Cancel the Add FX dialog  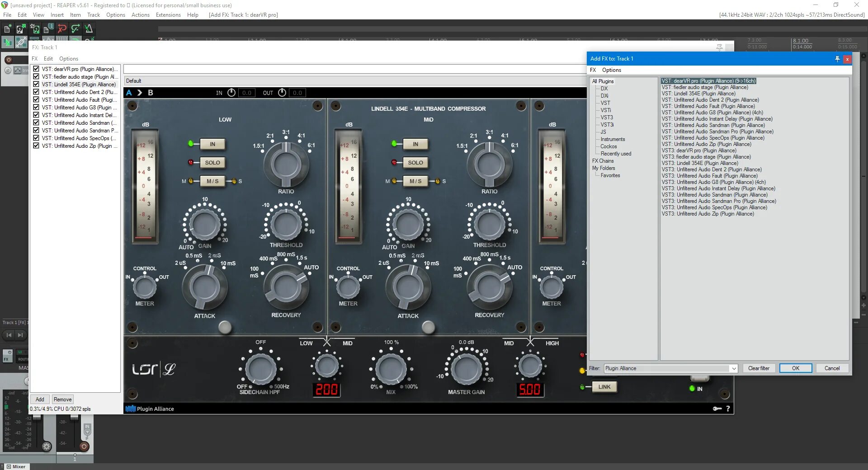832,368
